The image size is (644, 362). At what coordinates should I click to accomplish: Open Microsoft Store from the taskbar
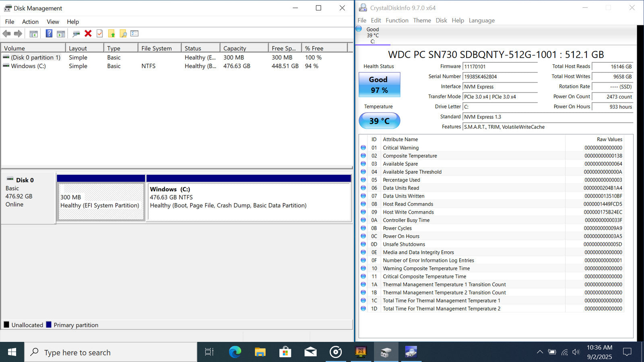coord(285,352)
